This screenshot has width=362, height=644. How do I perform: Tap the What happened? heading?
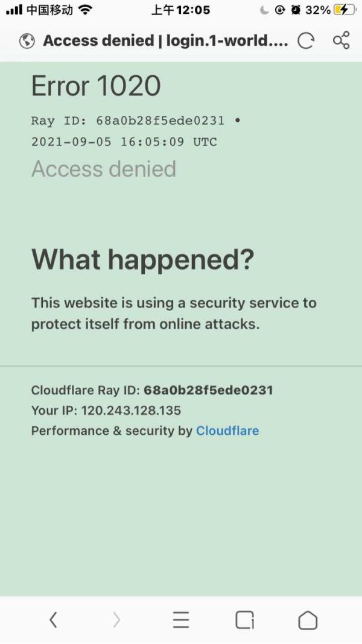tap(142, 260)
